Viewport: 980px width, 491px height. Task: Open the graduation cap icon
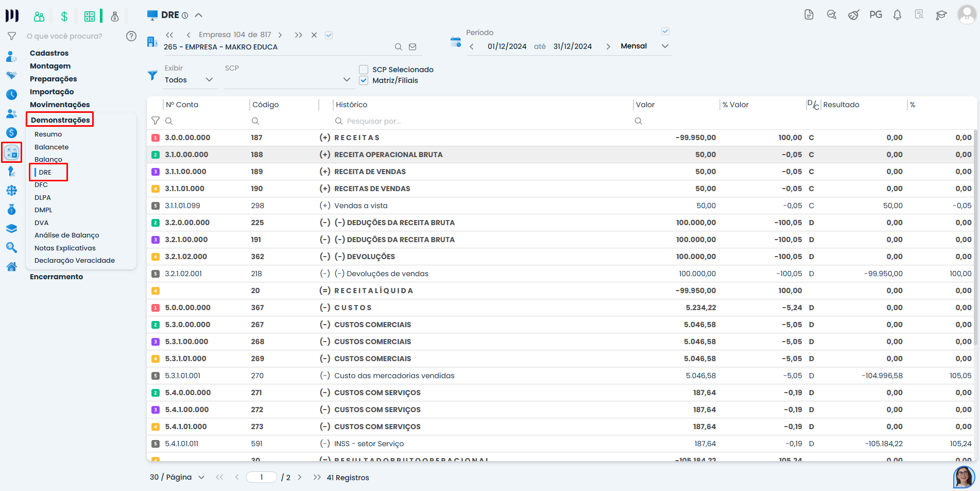pyautogui.click(x=941, y=15)
